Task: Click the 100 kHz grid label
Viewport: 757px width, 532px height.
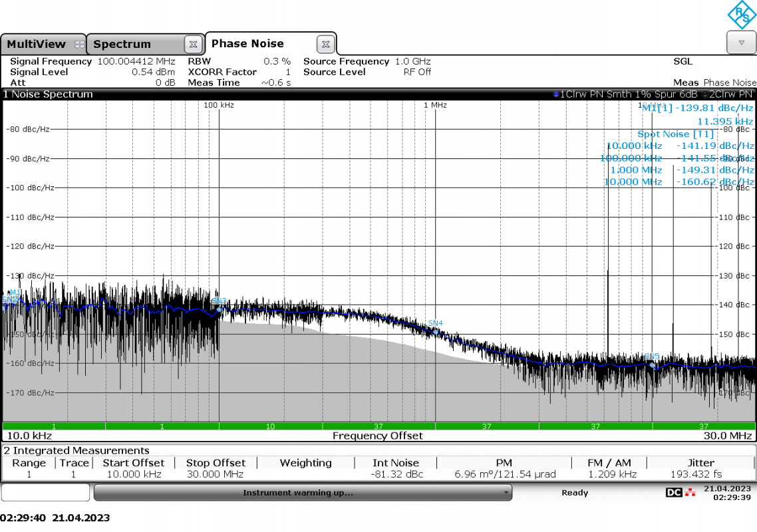Action: coord(219,105)
